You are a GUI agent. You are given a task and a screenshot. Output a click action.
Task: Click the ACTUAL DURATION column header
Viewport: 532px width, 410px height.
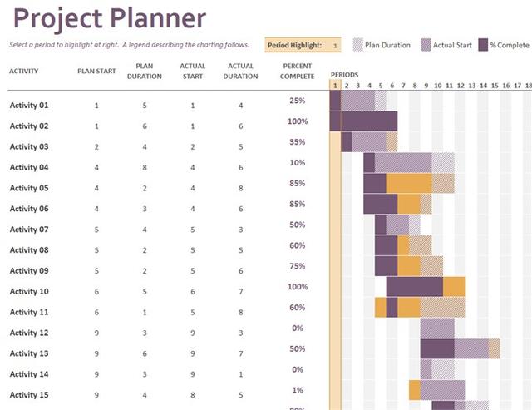[240, 71]
